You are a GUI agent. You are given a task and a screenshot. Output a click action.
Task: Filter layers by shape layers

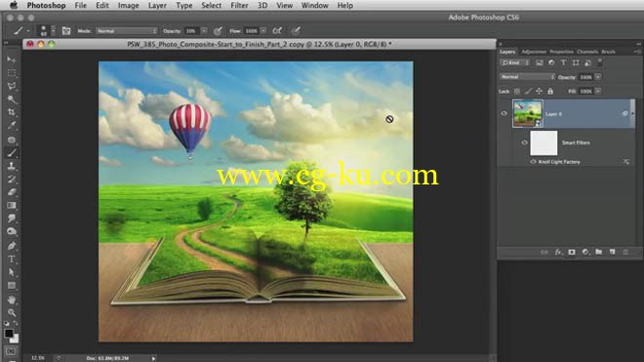[576, 62]
